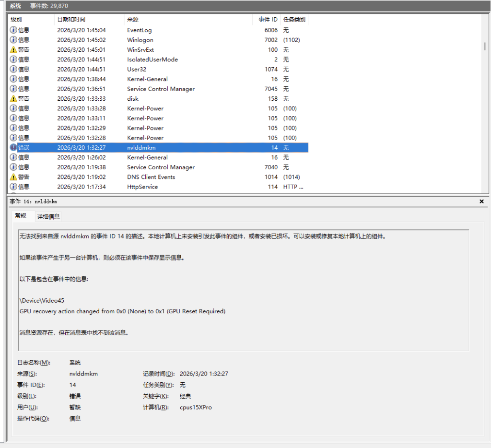Click the warning icon on the WinSrvExt row

click(13, 50)
